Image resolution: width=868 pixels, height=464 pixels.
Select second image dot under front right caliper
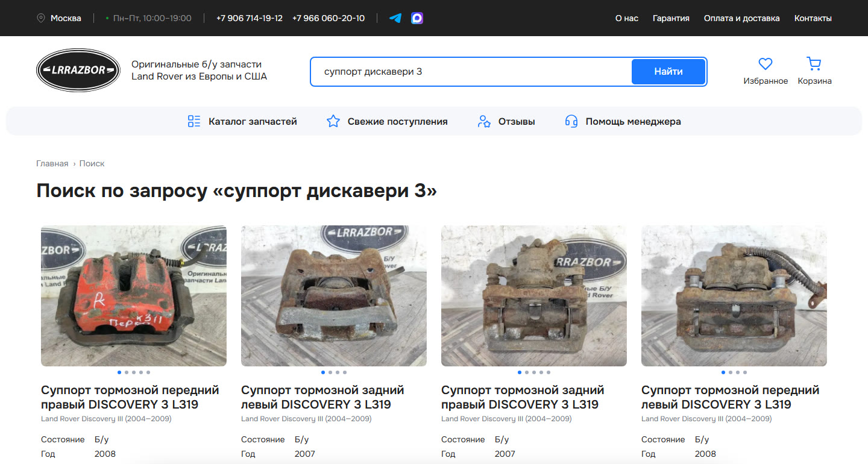point(127,372)
